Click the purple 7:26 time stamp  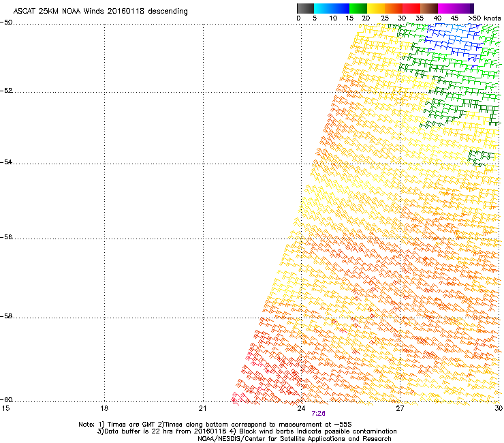click(318, 414)
